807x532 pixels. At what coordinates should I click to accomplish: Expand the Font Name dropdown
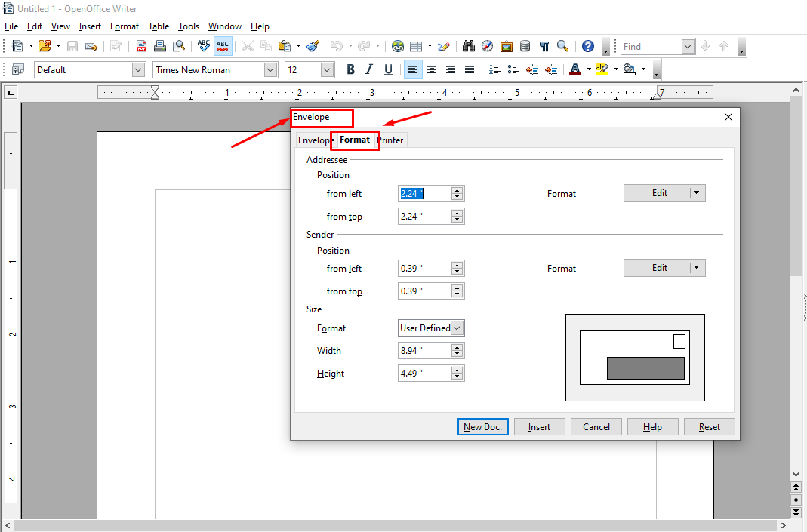point(270,69)
